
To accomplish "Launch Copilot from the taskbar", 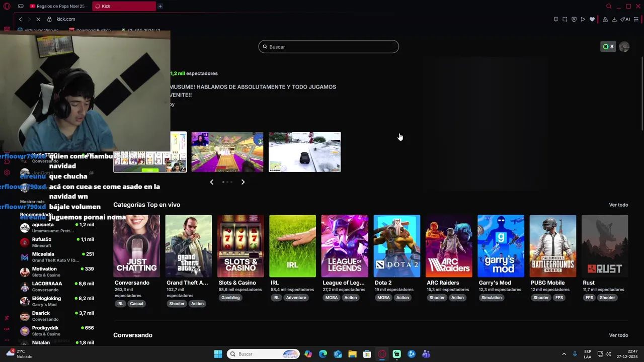I will 308,354.
